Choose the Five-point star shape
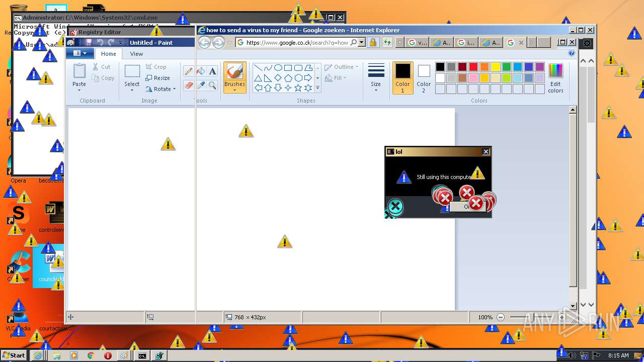This screenshot has height=362, width=644. click(298, 88)
